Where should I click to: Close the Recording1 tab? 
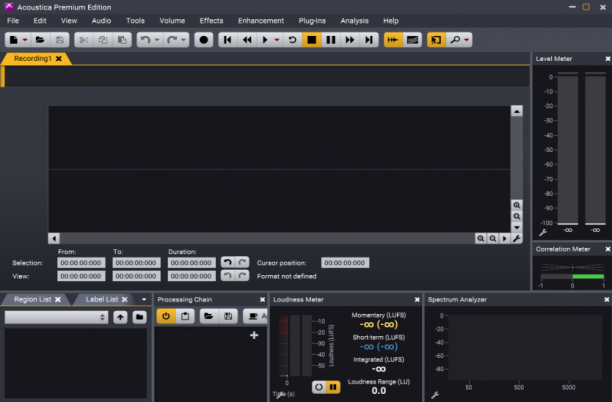(x=59, y=59)
